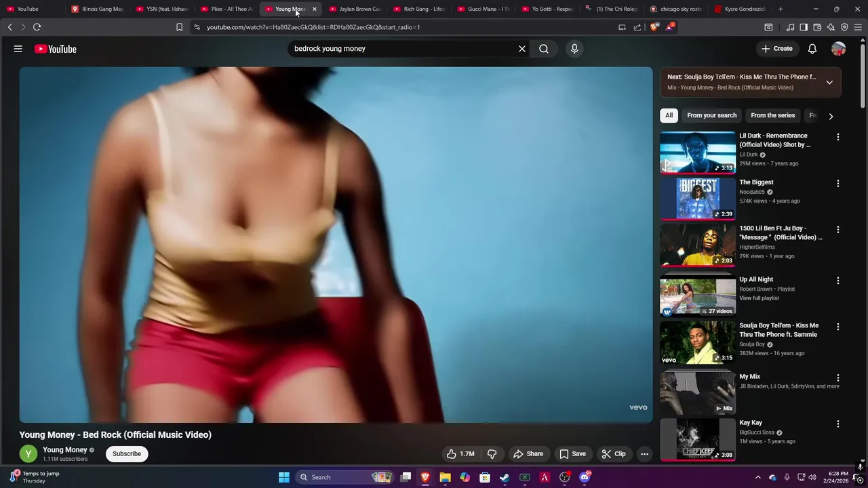This screenshot has height=488, width=868.
Task: Click View full playlist link
Action: [759, 298]
